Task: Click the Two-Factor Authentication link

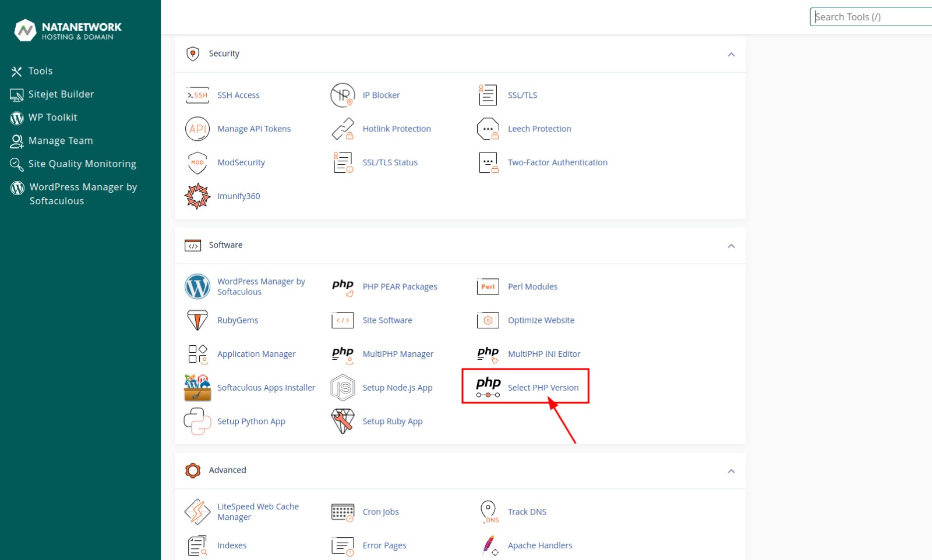Action: (557, 162)
